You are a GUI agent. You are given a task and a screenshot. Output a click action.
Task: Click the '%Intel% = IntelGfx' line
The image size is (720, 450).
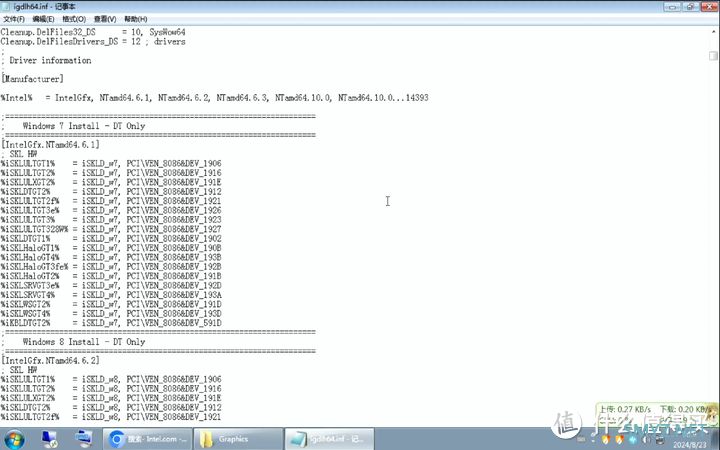214,98
